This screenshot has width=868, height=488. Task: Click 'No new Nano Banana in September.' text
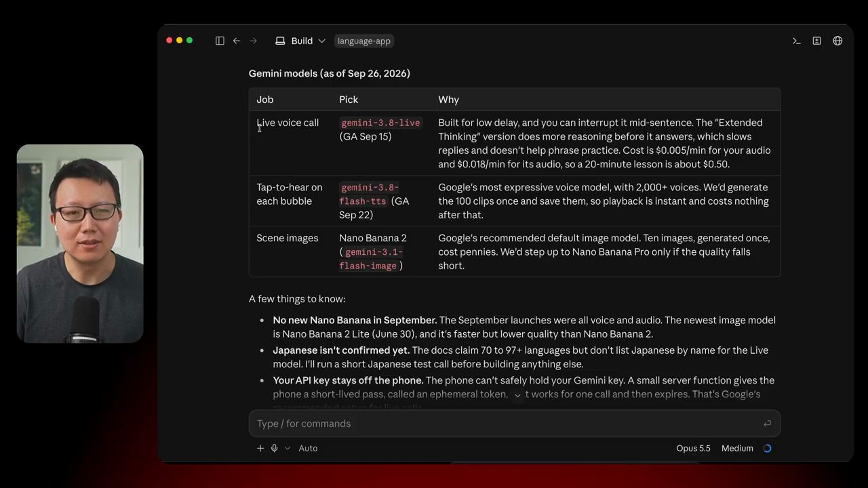(355, 320)
